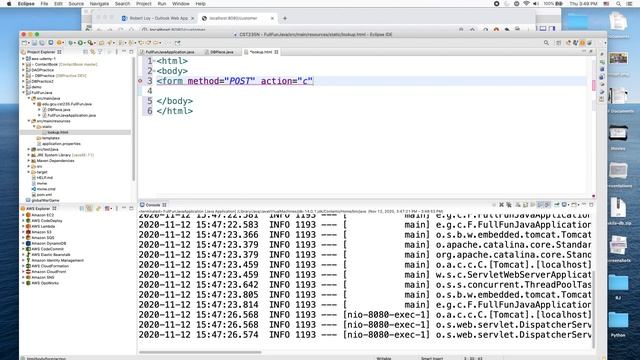Select application.properties in Project Explorer

[61, 144]
